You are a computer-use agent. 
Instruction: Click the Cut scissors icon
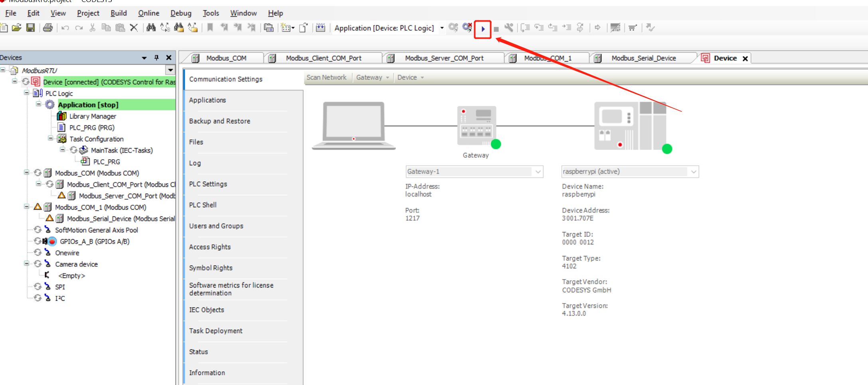click(92, 28)
